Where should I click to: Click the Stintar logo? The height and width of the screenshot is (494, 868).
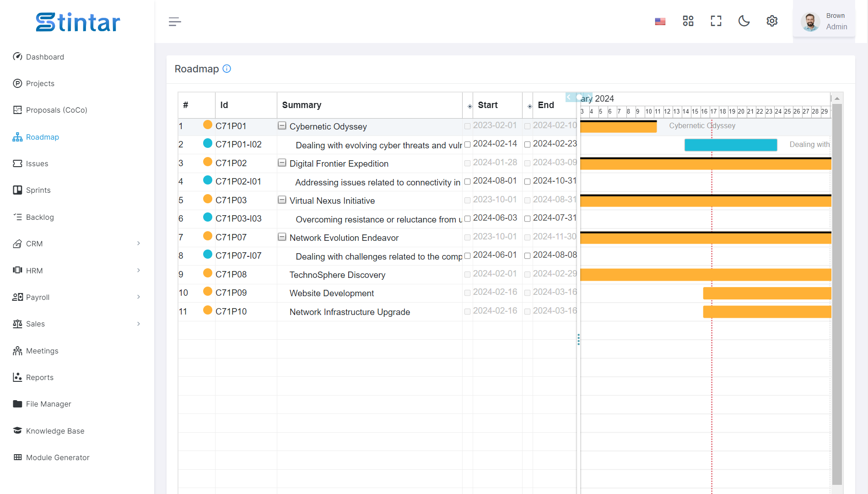(x=78, y=22)
